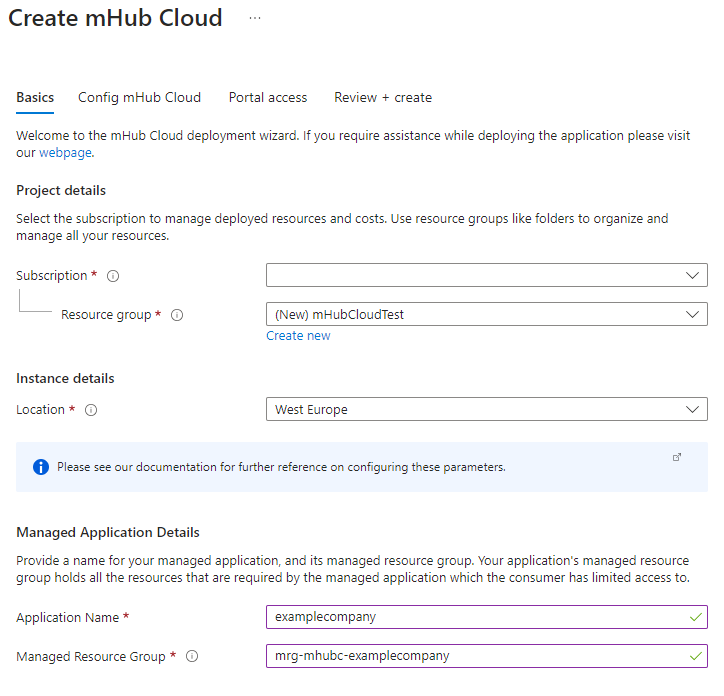Click the Project details heading

click(x=61, y=190)
